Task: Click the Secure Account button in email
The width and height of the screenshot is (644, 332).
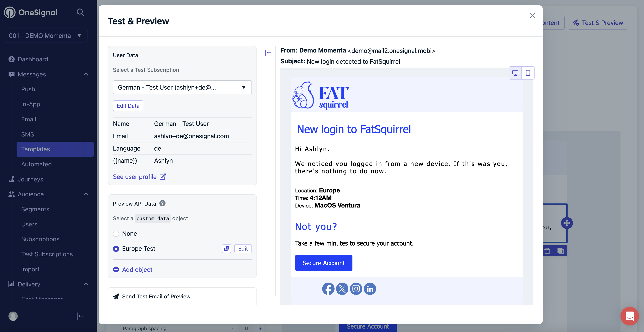Action: pos(324,263)
